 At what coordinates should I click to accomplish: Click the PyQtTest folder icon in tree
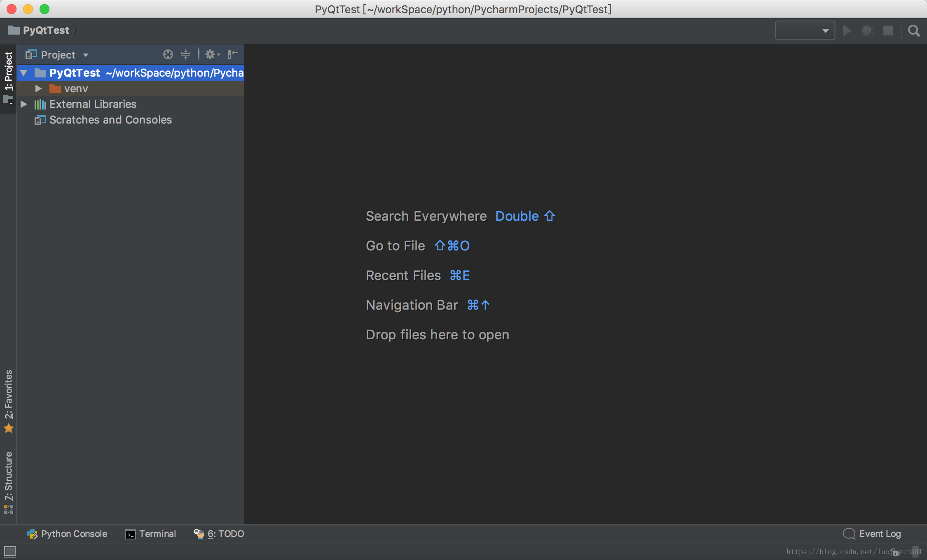[40, 73]
